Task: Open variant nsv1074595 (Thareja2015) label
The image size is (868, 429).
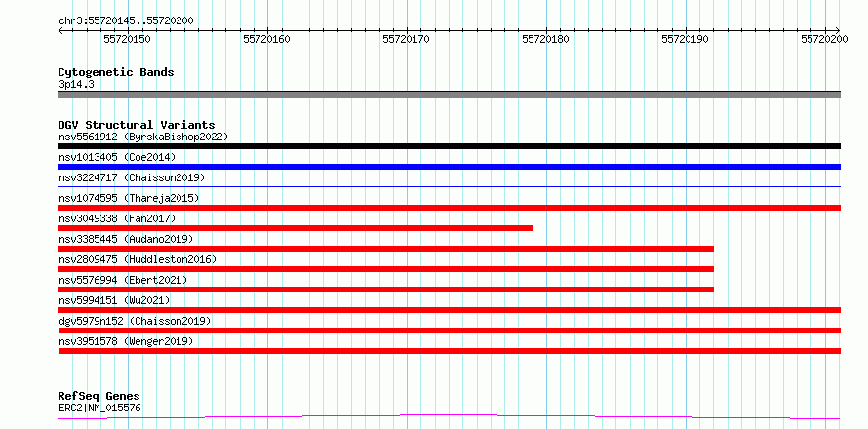Action: click(x=129, y=198)
